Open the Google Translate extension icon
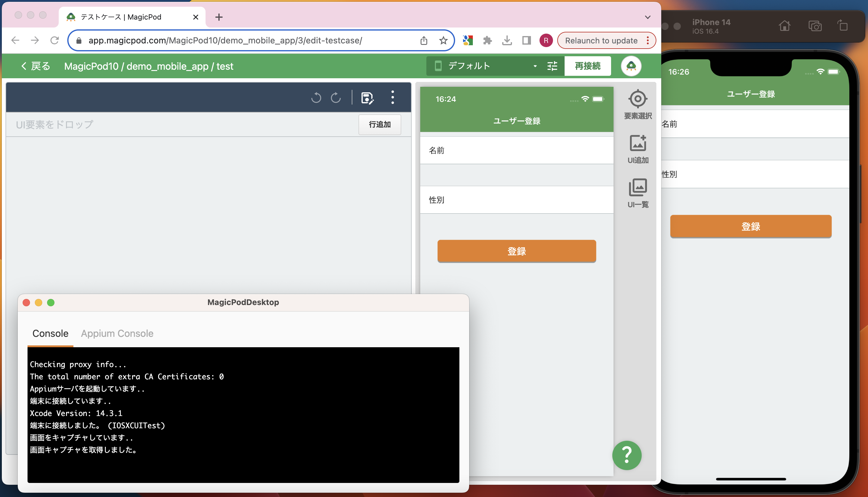This screenshot has width=868, height=497. click(x=468, y=41)
